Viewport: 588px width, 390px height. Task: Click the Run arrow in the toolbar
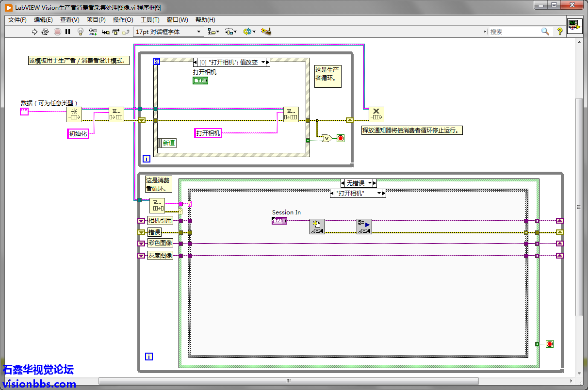[x=34, y=32]
